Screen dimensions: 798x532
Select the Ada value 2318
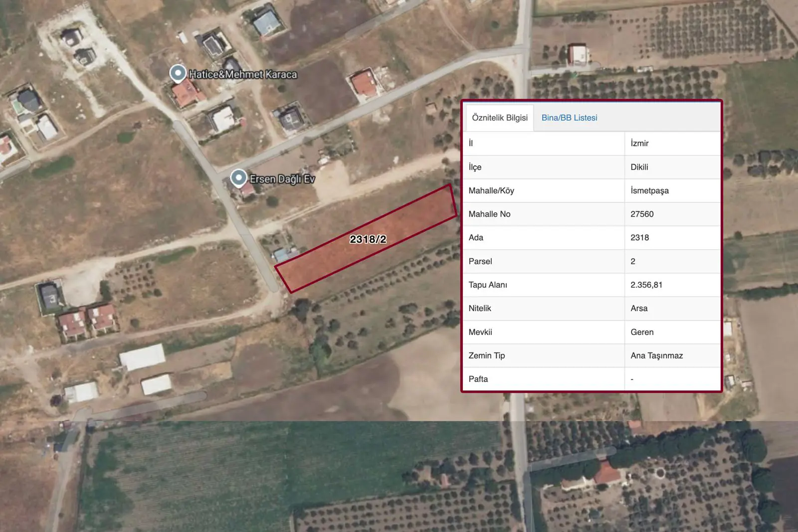tap(639, 237)
